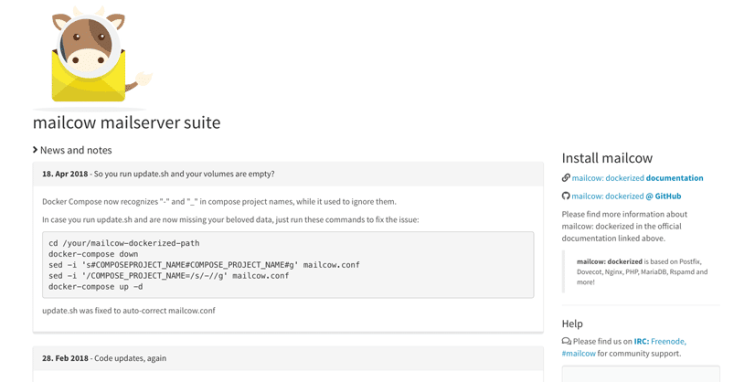Click the link icon before mailcow documentation
Image resolution: width=755 pixels, height=382 pixels.
(x=566, y=178)
